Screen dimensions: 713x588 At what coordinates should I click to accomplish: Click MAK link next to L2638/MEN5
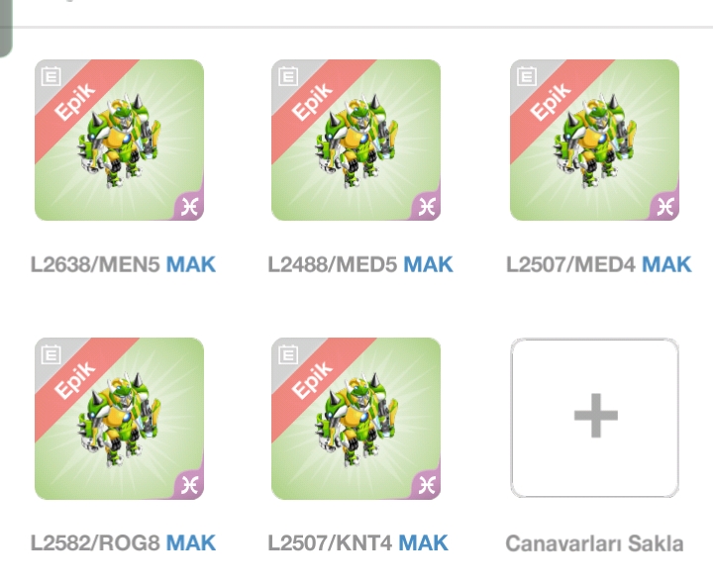(x=190, y=264)
